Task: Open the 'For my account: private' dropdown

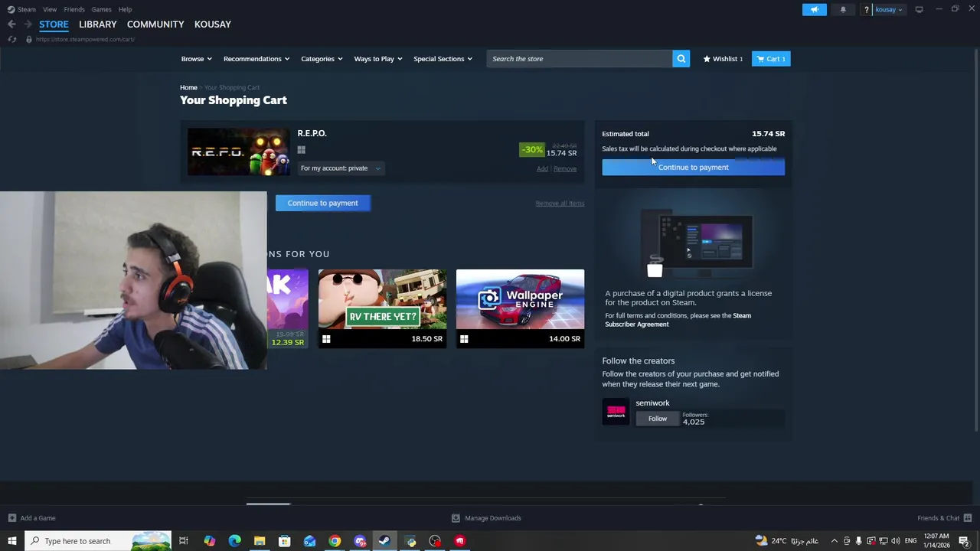Action: coord(341,168)
